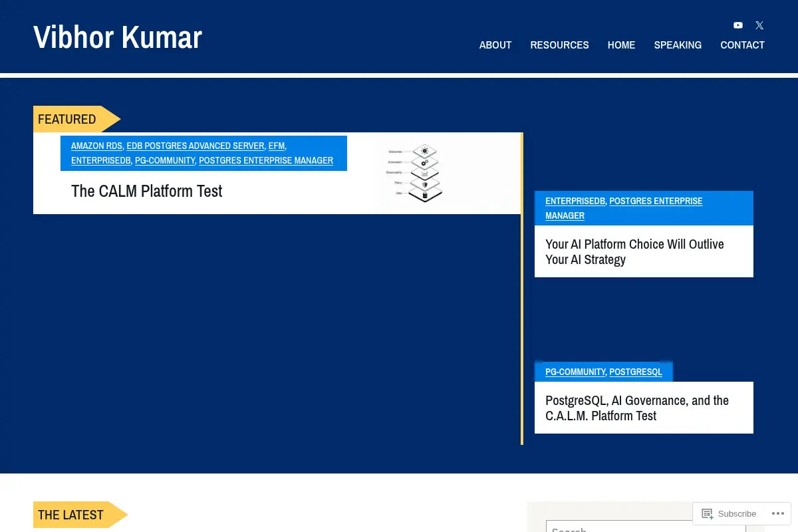Open the three-dots more options menu
798x532 pixels.
[778, 513]
